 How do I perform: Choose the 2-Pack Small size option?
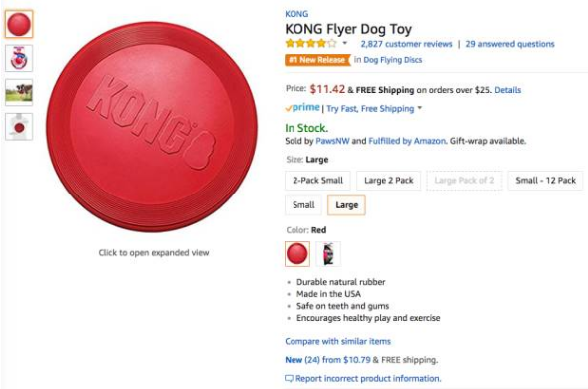pos(318,181)
